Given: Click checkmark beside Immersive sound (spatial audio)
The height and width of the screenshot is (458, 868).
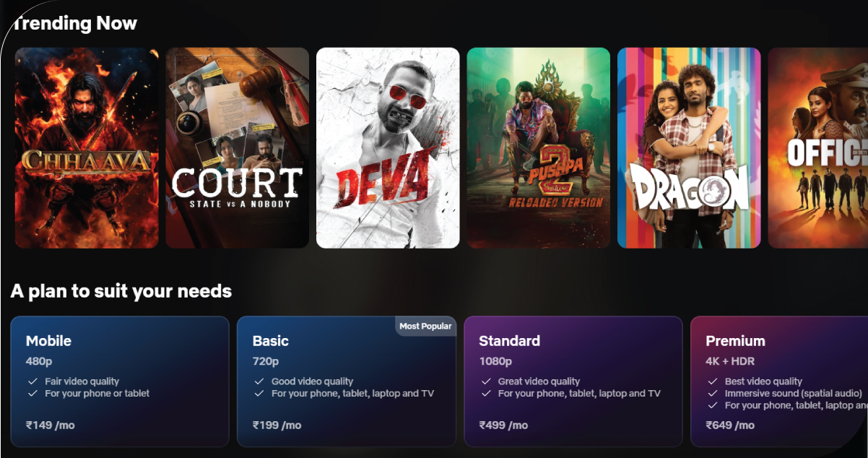Looking at the screenshot, I should click(x=712, y=394).
